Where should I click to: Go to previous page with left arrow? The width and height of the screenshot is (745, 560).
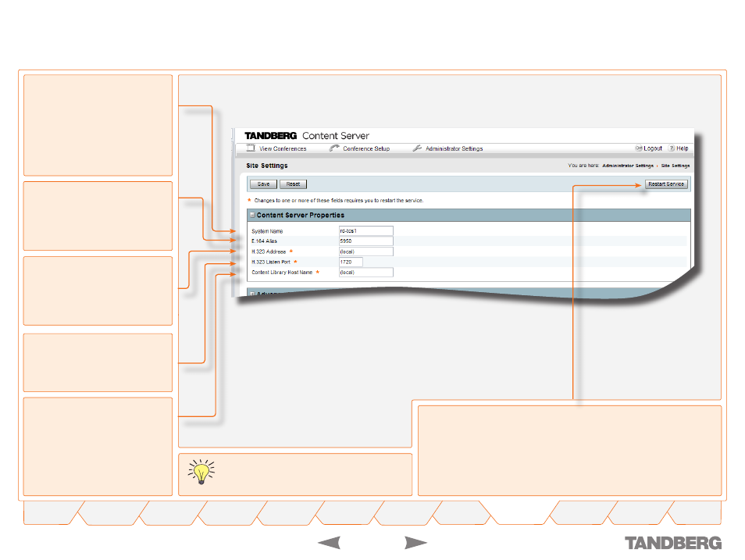(330, 542)
